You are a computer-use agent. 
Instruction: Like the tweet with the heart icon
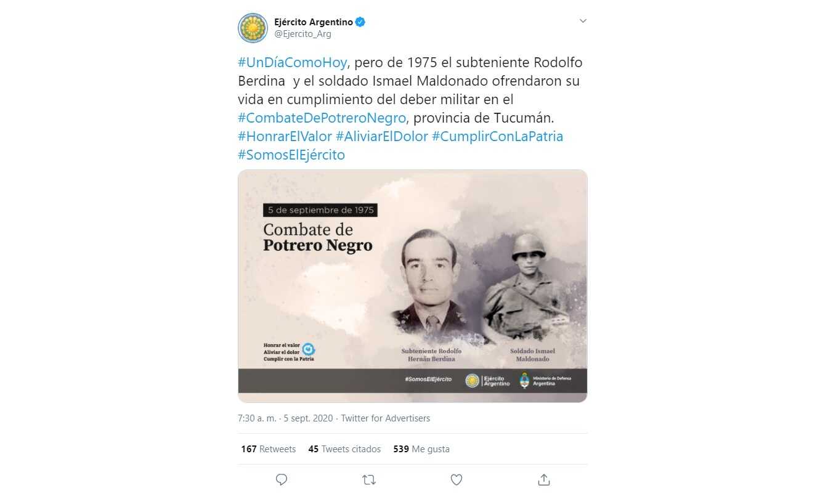pos(457,479)
